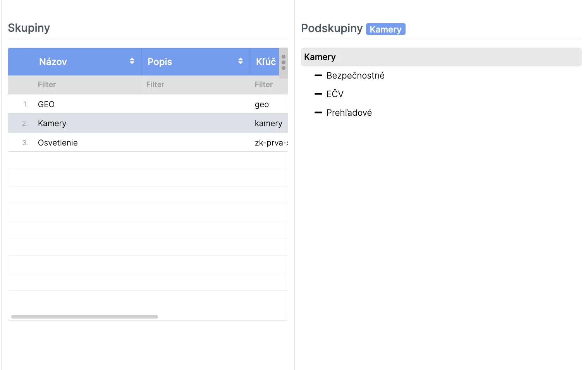Select the Kamery group row
Image resolution: width=588 pixels, height=370 pixels.
(x=52, y=123)
